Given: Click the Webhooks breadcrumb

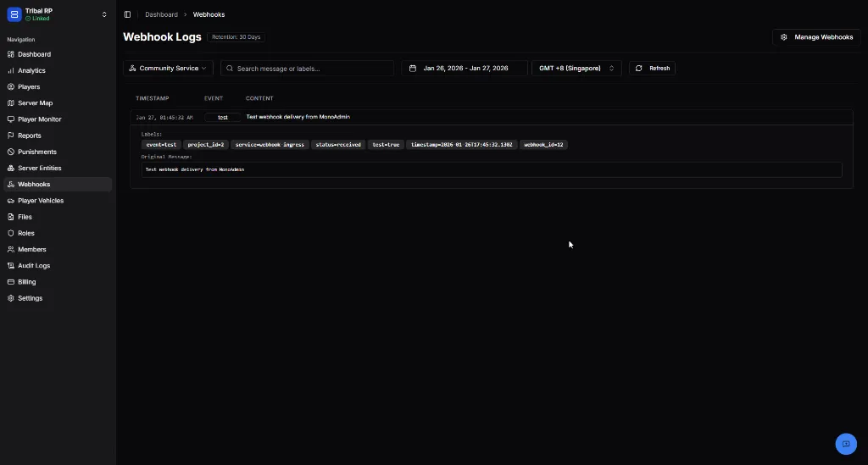Looking at the screenshot, I should pyautogui.click(x=209, y=14).
